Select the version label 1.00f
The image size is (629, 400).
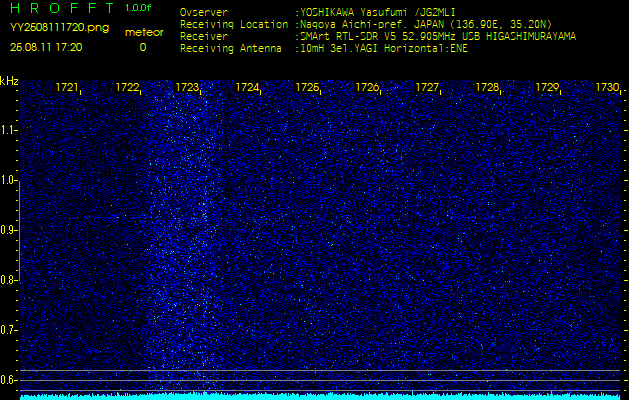(138, 8)
